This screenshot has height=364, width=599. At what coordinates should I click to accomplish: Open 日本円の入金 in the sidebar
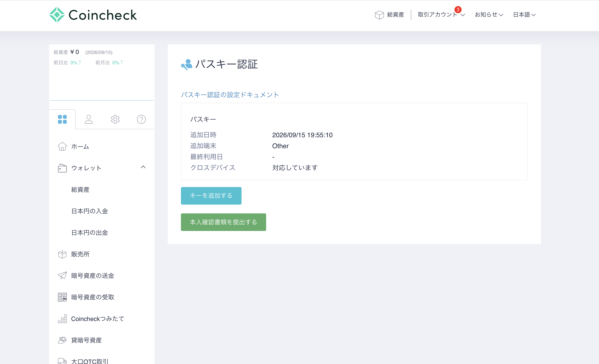(x=89, y=211)
